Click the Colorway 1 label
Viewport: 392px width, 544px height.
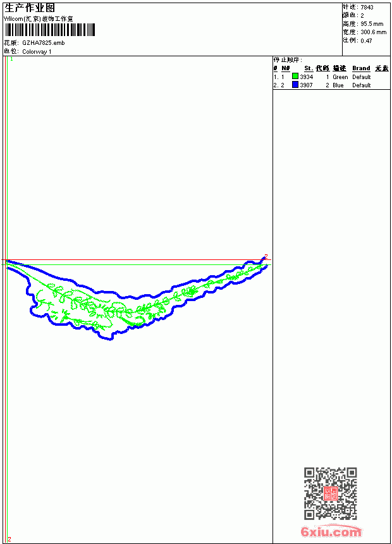point(37,52)
